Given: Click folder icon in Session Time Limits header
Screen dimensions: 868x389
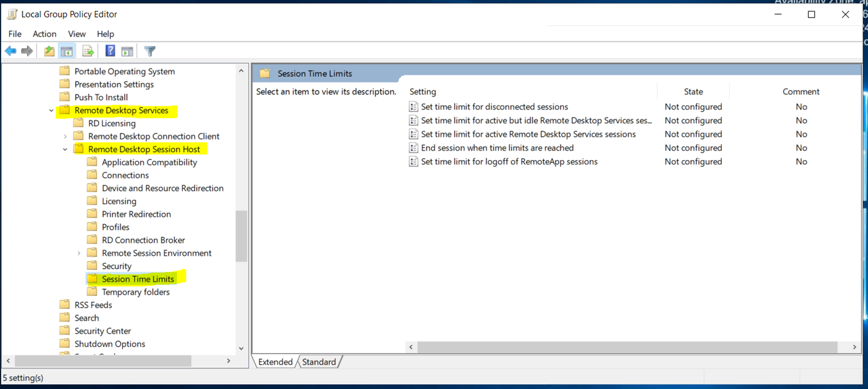Looking at the screenshot, I should (x=265, y=73).
